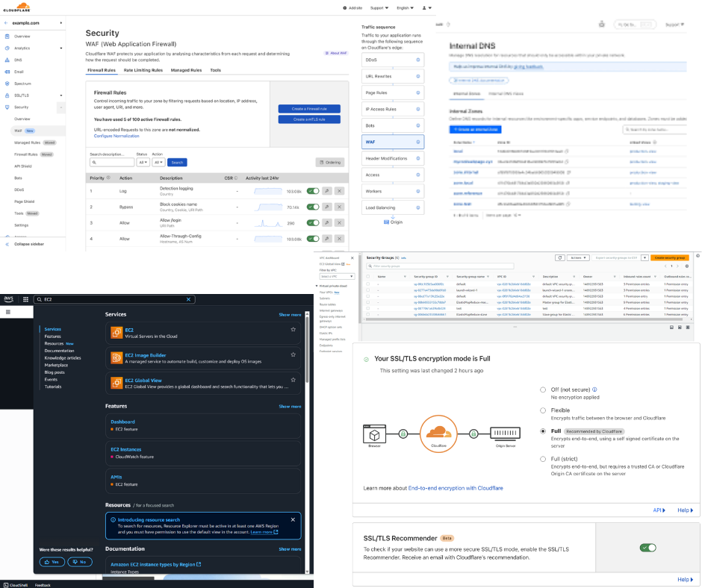The image size is (702, 588).
Task: Delete the Detection logging rule with X
Action: [339, 191]
